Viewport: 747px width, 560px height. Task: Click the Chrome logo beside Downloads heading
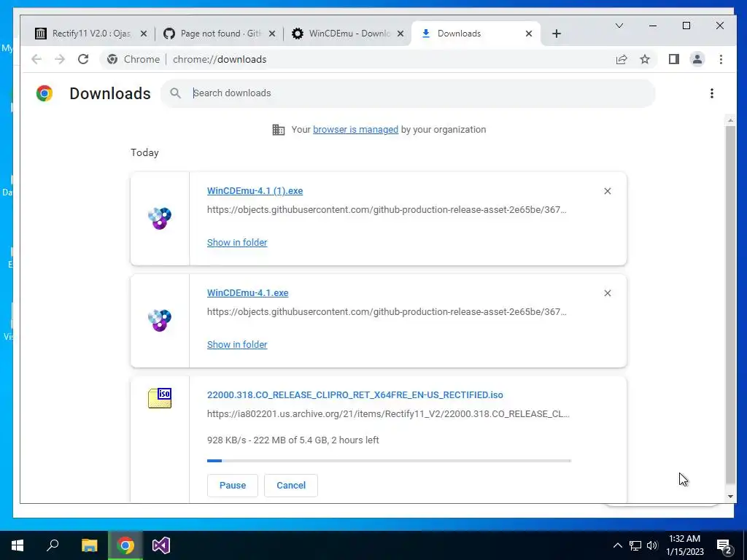44,93
